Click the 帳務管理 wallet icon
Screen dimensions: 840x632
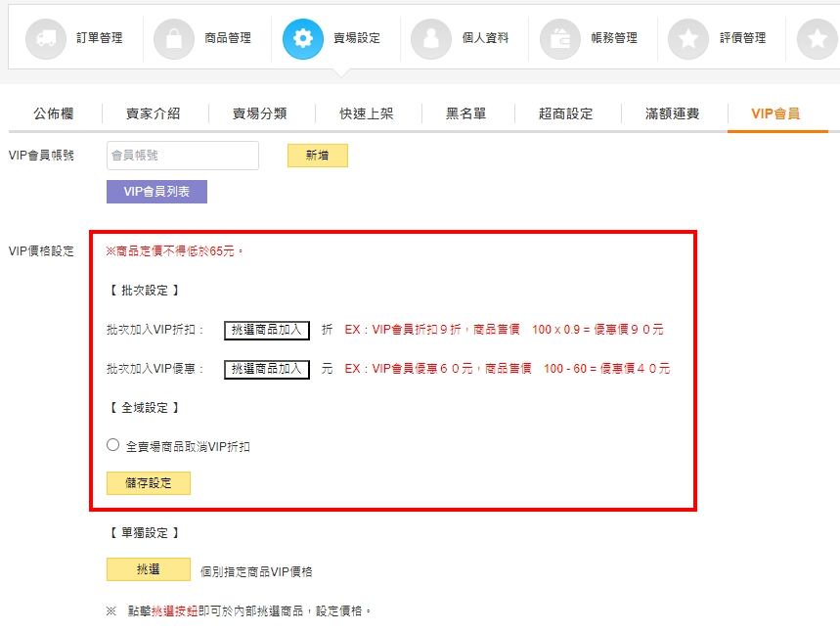pyautogui.click(x=560, y=38)
